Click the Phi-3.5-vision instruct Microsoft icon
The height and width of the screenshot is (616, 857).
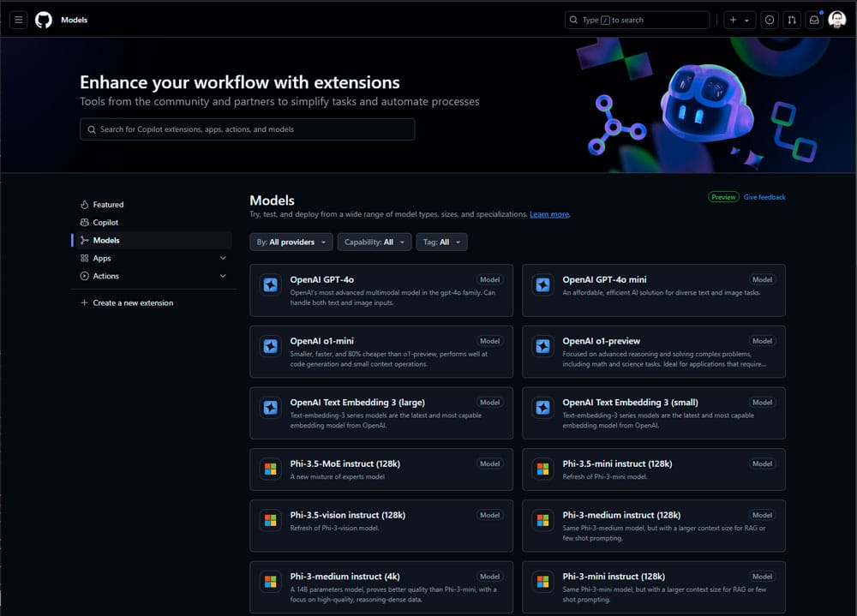(271, 520)
